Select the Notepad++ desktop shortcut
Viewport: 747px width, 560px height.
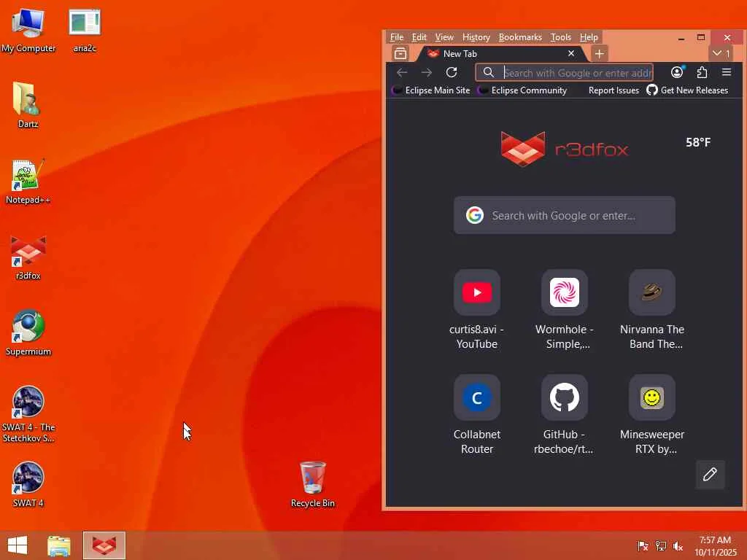pyautogui.click(x=28, y=182)
